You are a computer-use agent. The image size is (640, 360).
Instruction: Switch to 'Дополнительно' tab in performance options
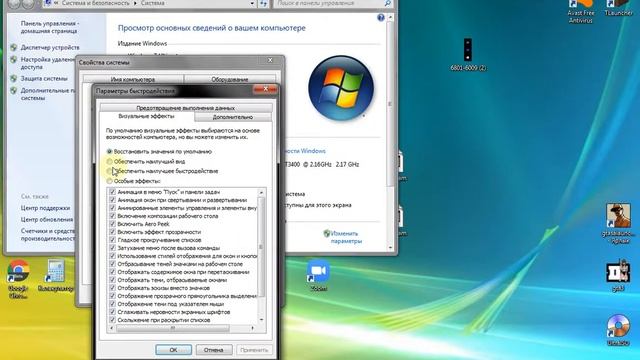233,117
